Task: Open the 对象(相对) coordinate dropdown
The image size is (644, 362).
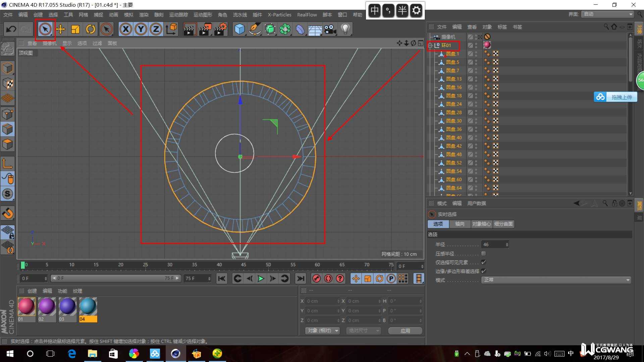Action: coord(323,330)
